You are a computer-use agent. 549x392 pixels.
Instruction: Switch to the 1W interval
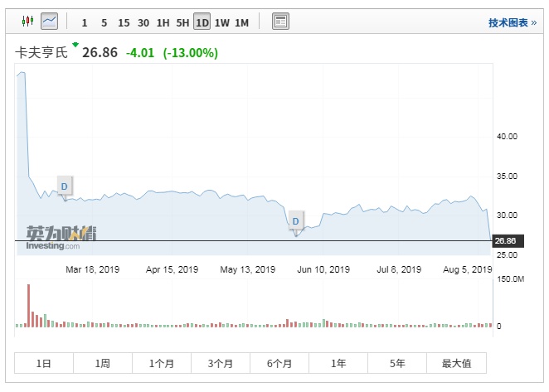[x=222, y=22]
